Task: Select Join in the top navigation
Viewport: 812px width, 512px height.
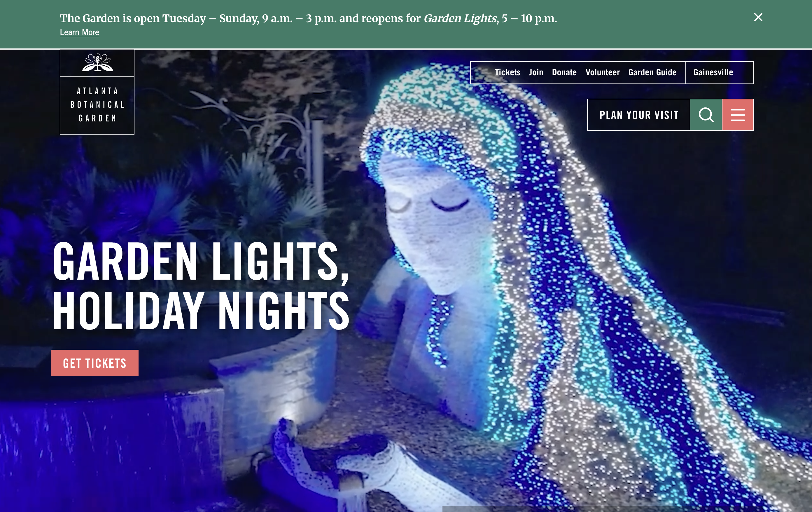Action: tap(536, 72)
